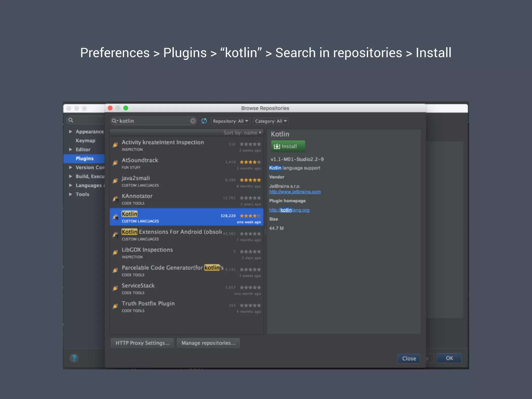Select Plugins in Preferences sidebar
Viewport: 532px width, 399px height.
(x=84, y=158)
